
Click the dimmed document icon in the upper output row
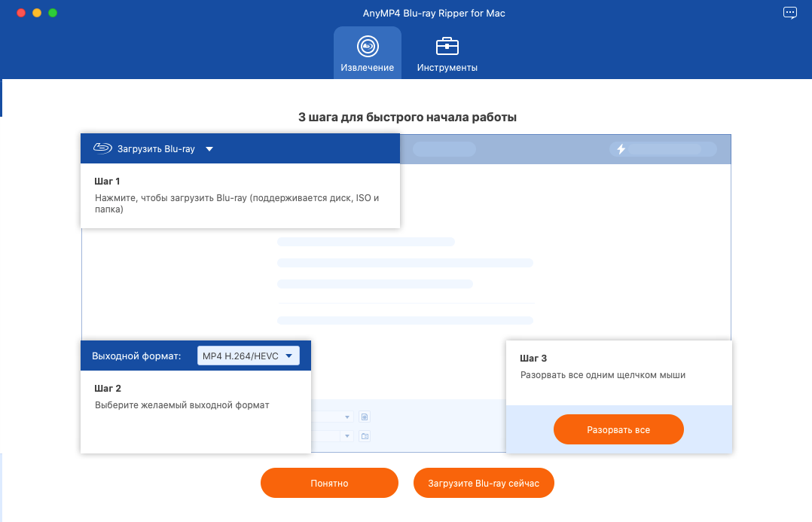coord(365,417)
